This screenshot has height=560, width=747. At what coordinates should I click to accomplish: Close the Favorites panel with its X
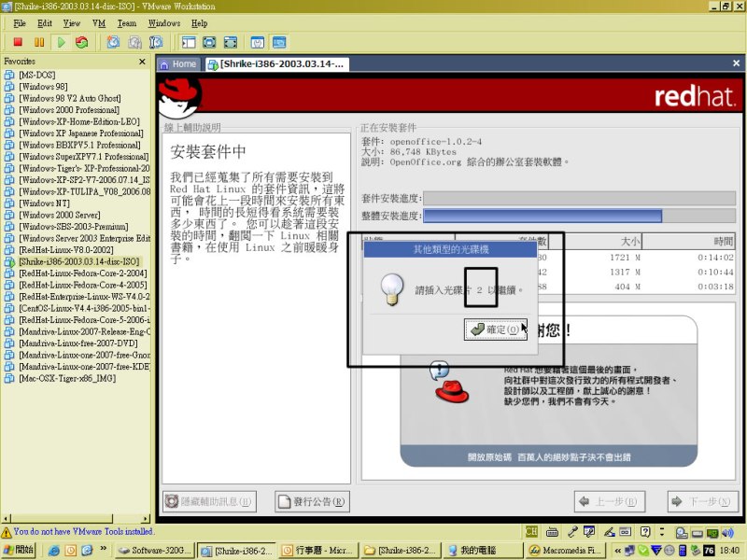[x=142, y=62]
